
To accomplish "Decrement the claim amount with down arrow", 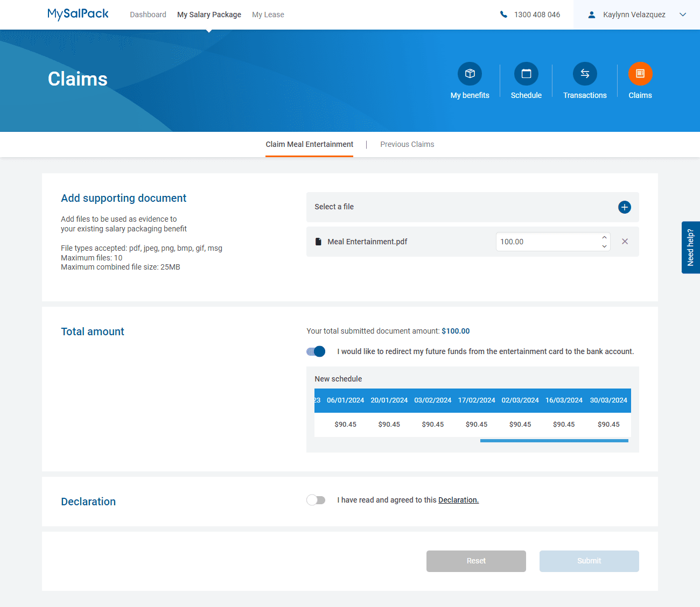I will (604, 246).
